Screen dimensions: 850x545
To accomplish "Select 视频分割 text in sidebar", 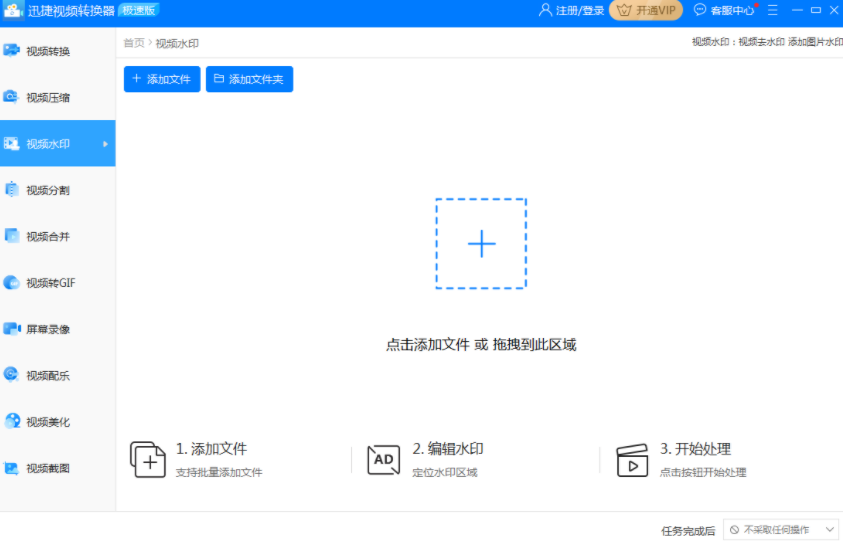I will coord(48,190).
